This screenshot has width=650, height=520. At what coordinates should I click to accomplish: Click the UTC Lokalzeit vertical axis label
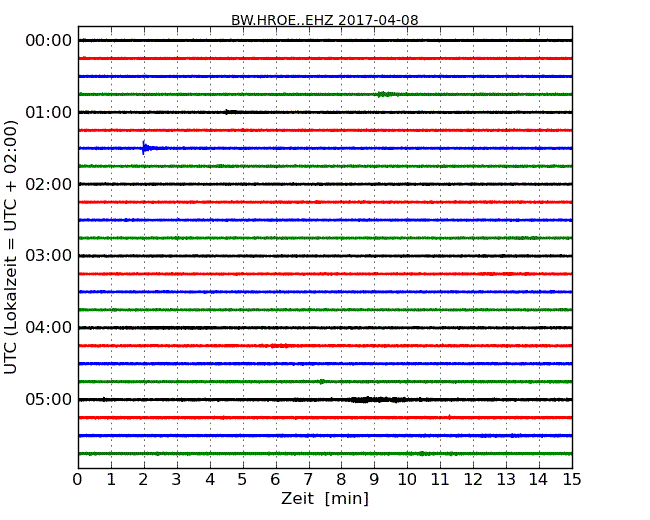11,247
